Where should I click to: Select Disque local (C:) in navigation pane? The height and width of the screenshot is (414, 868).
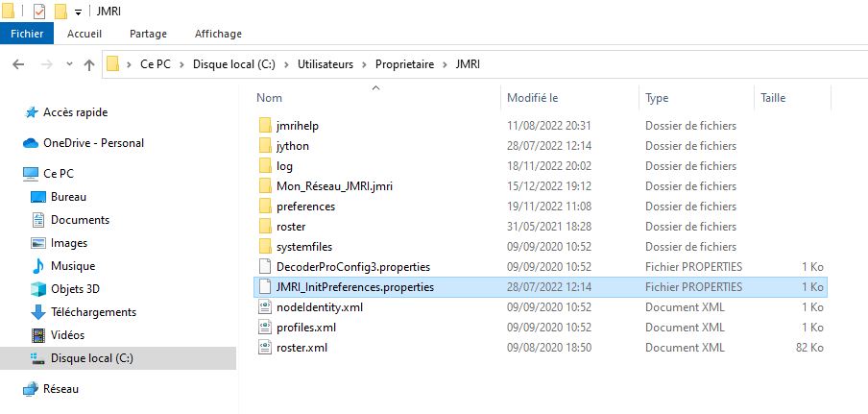click(92, 358)
